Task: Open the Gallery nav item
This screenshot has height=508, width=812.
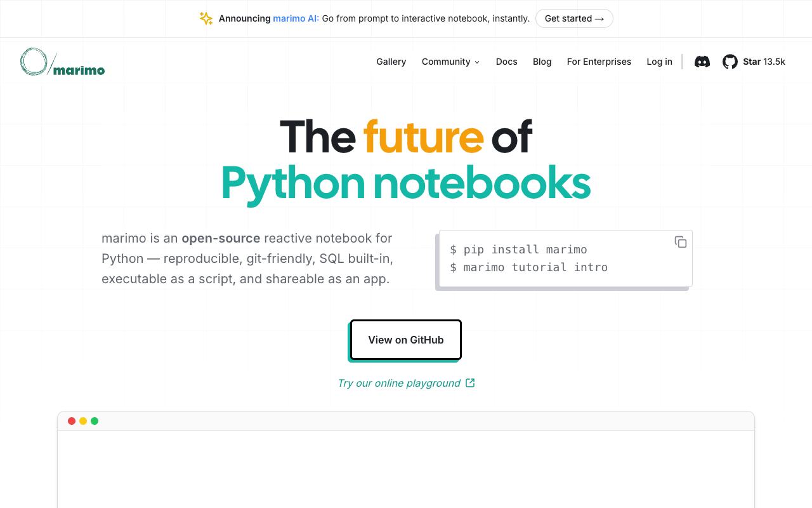Action: coord(391,62)
